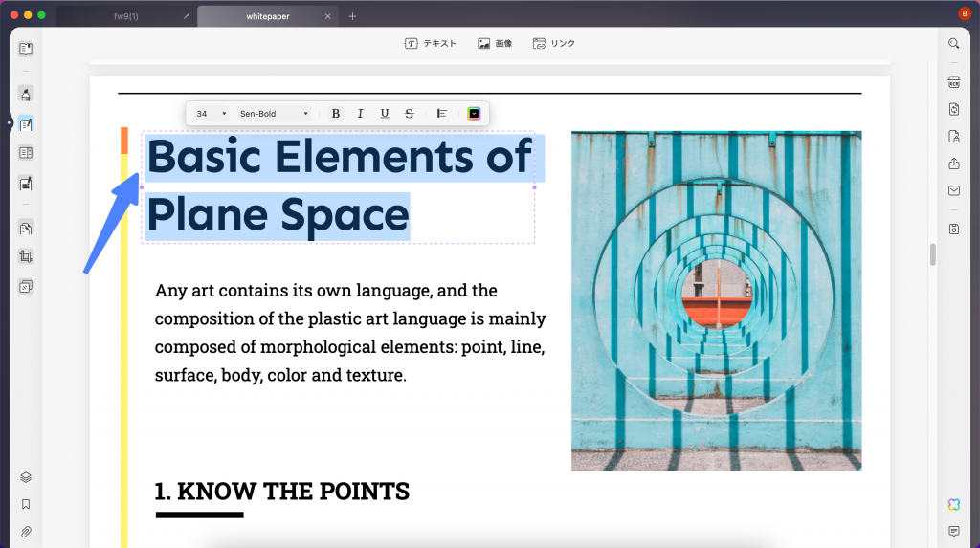Expand the Sen-Bold font family dropdown
980x548 pixels.
point(275,114)
